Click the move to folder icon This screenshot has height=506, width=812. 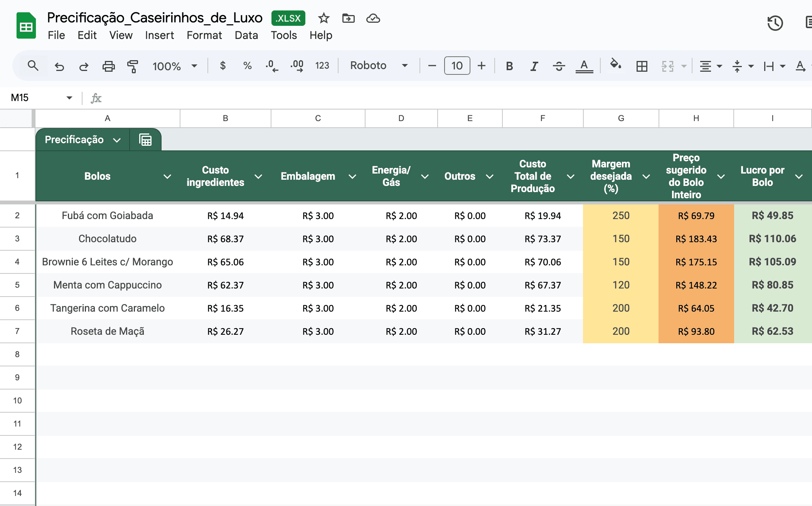348,18
